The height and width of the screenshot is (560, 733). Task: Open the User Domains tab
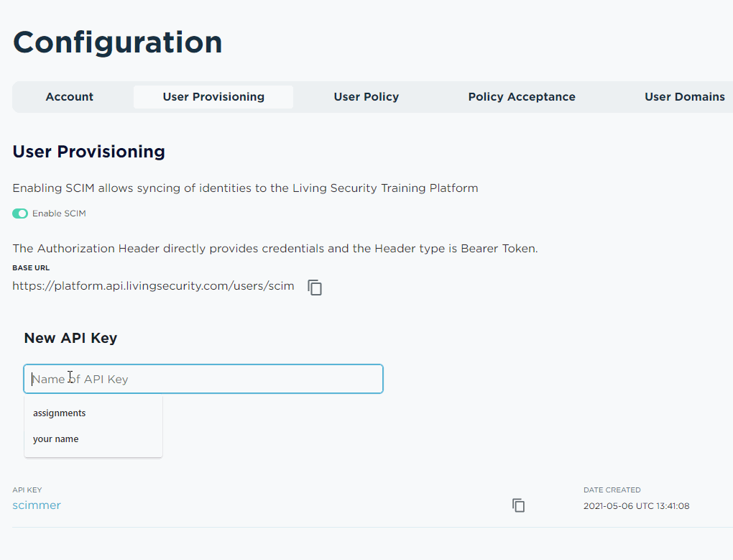click(x=684, y=97)
